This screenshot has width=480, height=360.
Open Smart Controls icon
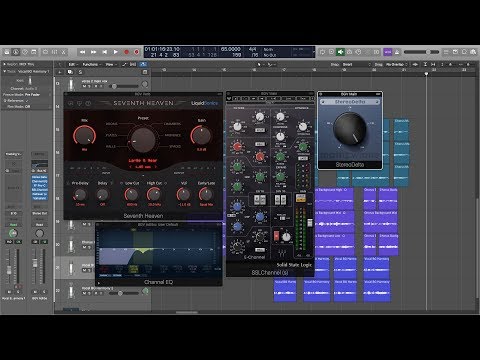pos(46,52)
